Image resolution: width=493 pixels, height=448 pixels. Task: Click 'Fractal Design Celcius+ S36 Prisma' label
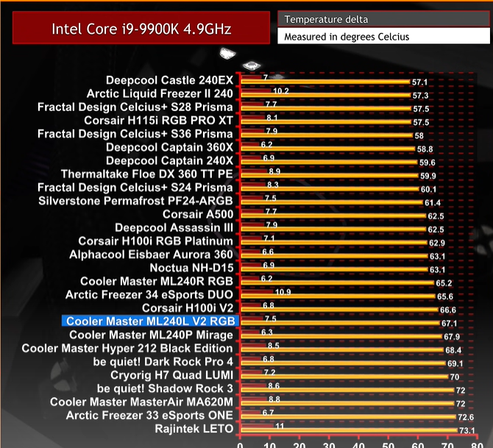[x=135, y=134]
